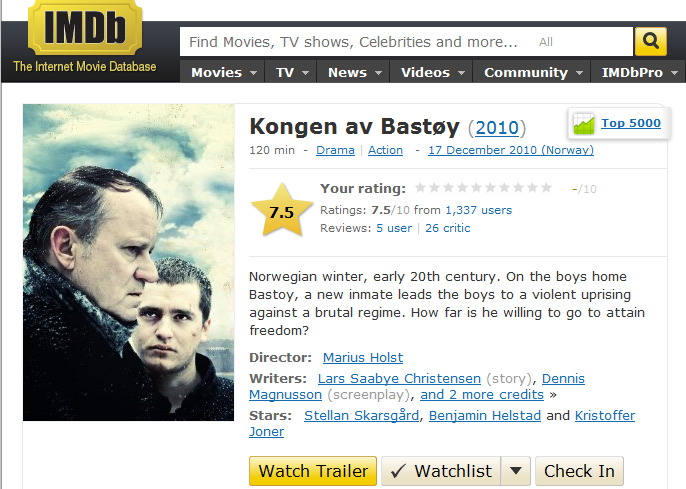
Task: Toggle the Watchlist checkmark button
Action: click(x=441, y=471)
